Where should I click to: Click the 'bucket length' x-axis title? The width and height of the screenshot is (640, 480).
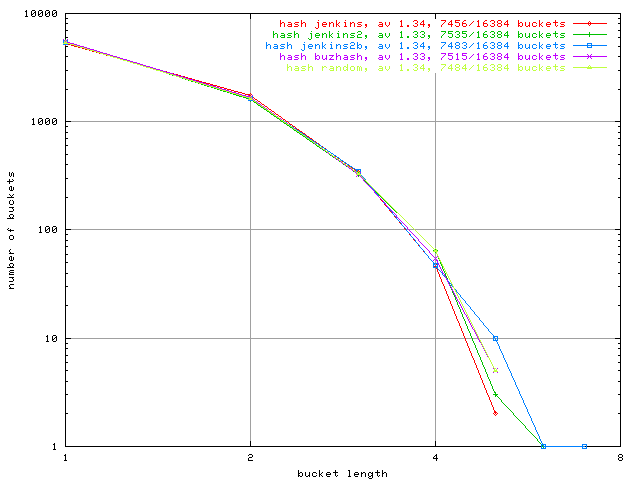342,473
